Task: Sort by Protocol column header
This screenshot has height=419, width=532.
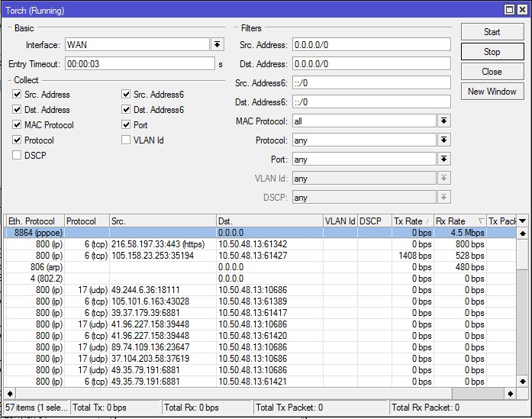Action: pyautogui.click(x=87, y=221)
